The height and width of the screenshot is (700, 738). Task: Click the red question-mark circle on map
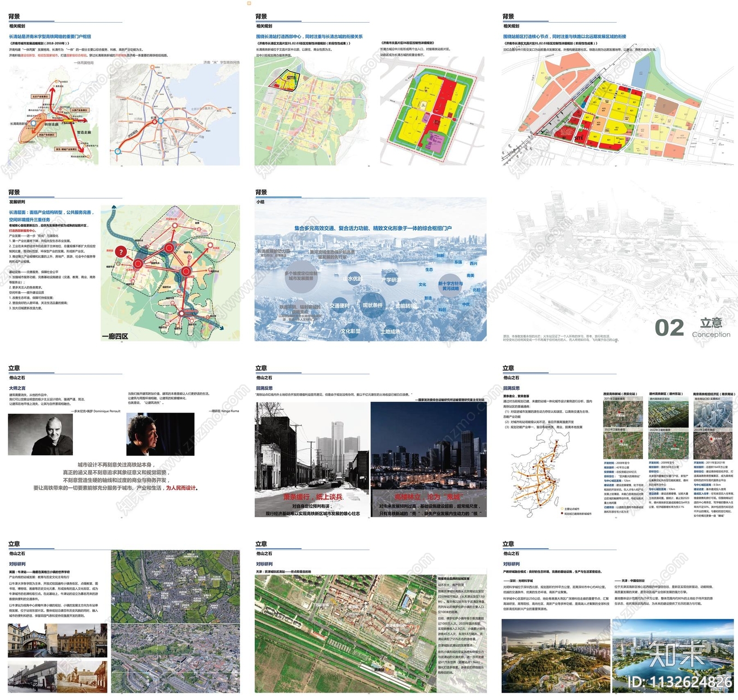(121, 252)
